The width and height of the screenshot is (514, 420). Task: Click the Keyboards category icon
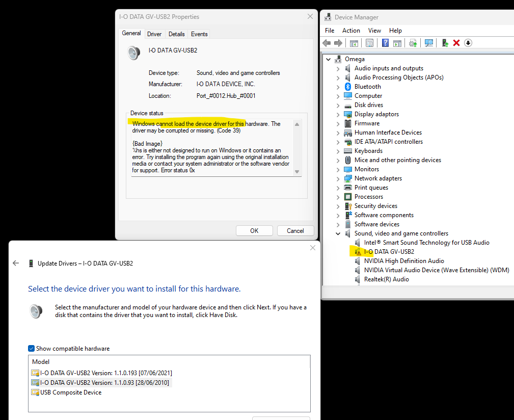click(348, 151)
